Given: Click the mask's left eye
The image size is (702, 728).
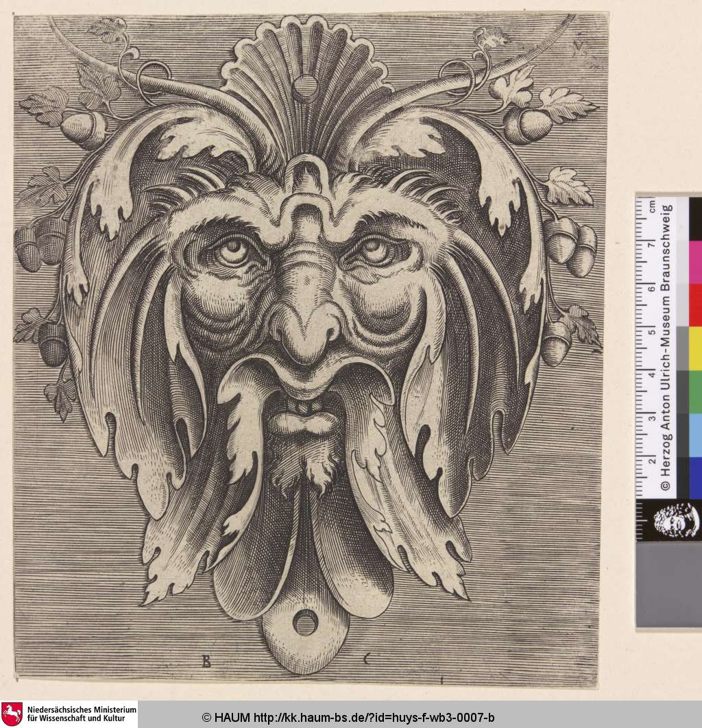Looking at the screenshot, I should pos(235,251).
